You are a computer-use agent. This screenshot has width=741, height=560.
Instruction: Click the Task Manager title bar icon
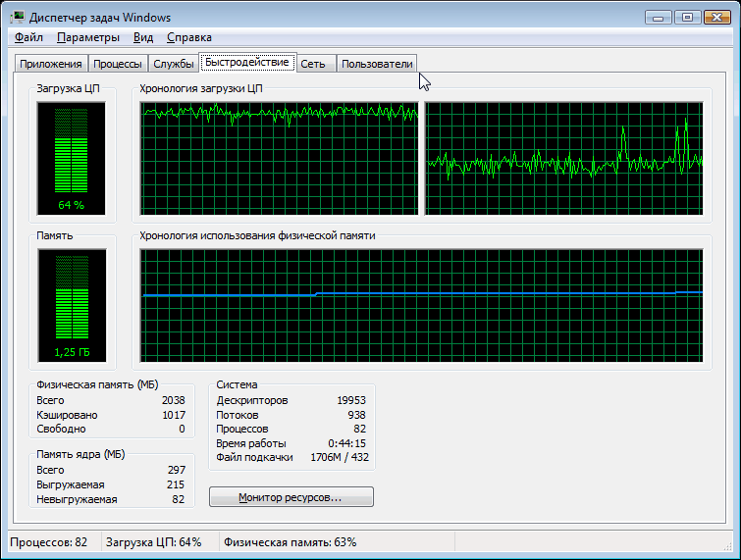tap(18, 18)
